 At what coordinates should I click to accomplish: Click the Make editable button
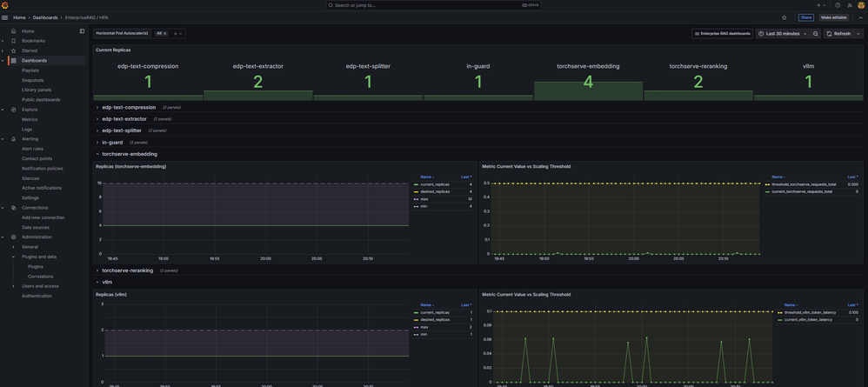click(833, 17)
